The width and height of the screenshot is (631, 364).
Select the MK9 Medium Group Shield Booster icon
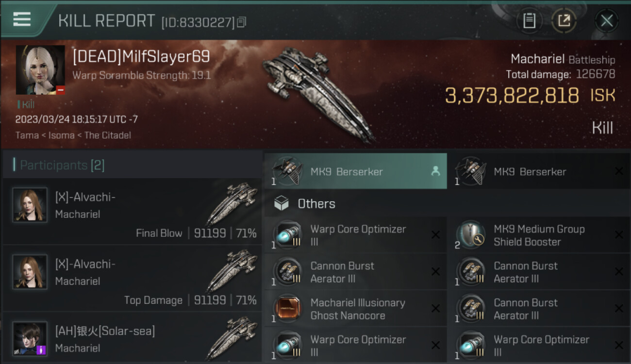click(470, 235)
